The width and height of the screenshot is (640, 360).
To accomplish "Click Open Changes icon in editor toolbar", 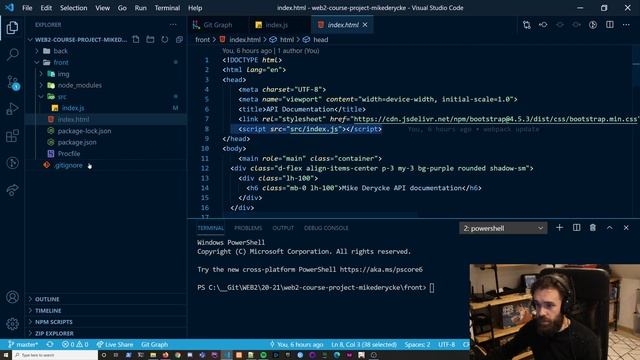I will [527, 25].
